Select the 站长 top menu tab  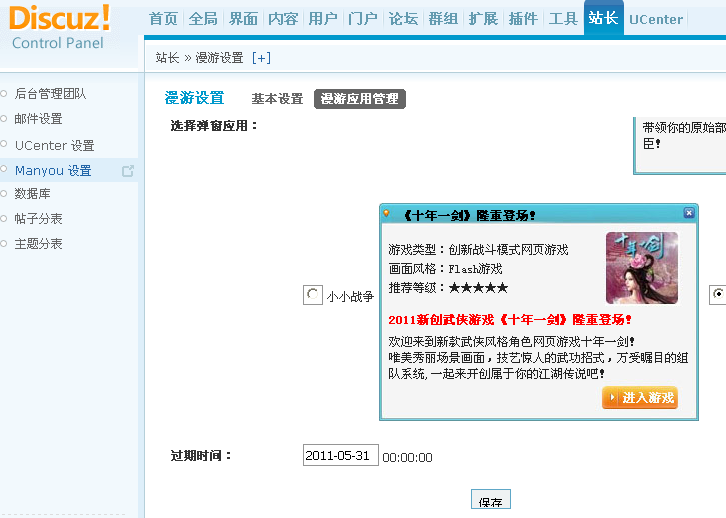click(604, 18)
